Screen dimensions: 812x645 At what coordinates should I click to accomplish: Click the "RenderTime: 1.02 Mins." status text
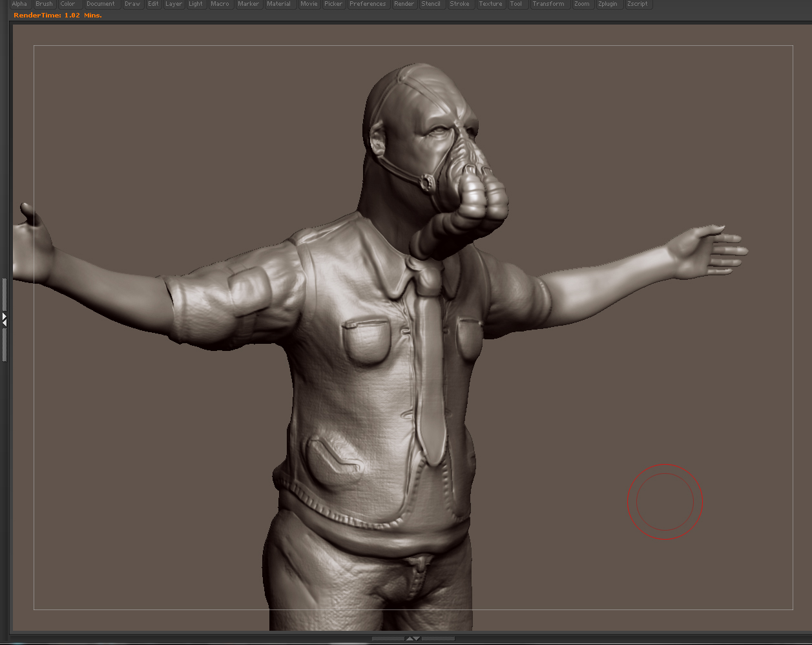57,16
